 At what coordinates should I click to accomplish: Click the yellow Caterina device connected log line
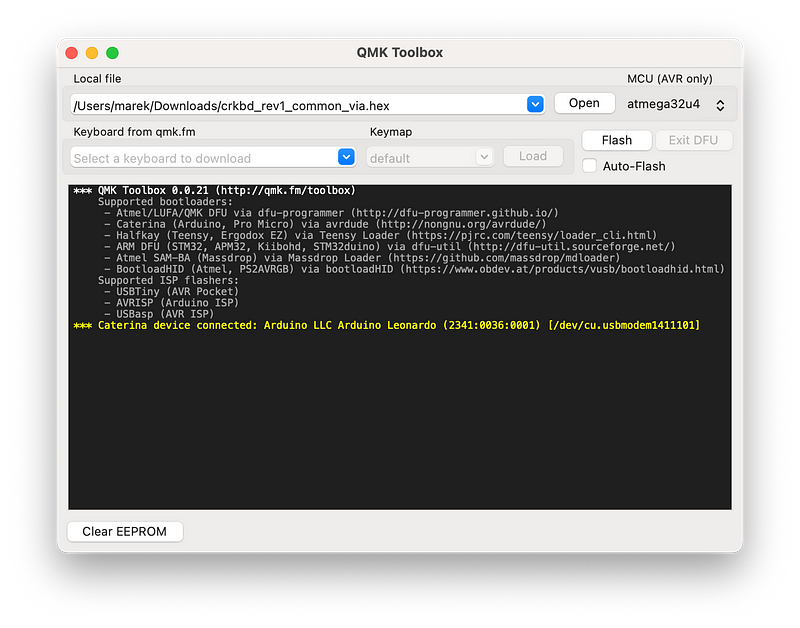[x=386, y=326]
